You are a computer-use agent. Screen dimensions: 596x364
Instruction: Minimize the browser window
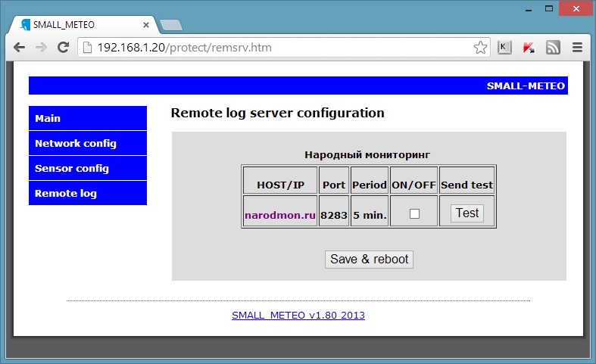pyautogui.click(x=529, y=9)
